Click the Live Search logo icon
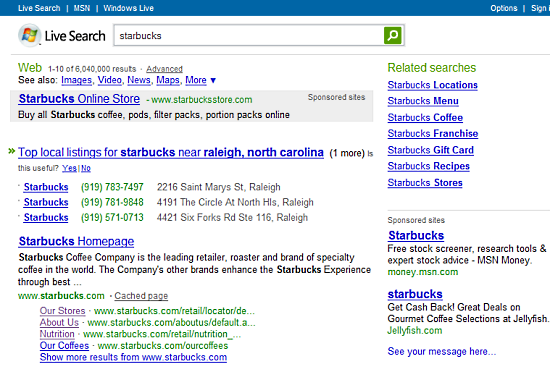The image size is (550, 372). 29,35
